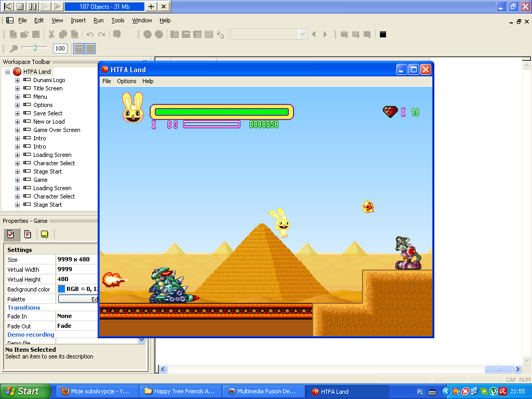
Task: Switch to Multimedia Fusion taskbar button
Action: click(x=264, y=391)
